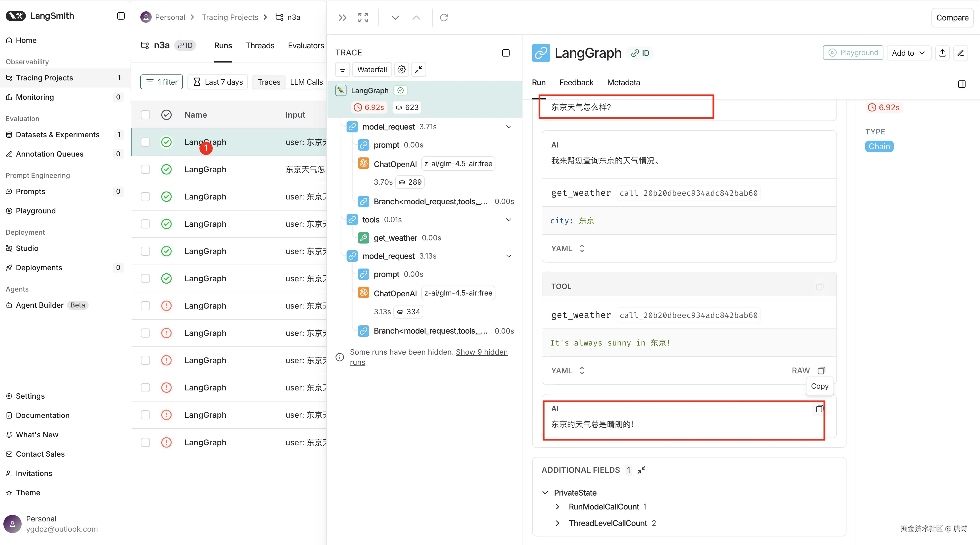Collapse the tools node in trace
This screenshot has width=980, height=545.
point(508,220)
